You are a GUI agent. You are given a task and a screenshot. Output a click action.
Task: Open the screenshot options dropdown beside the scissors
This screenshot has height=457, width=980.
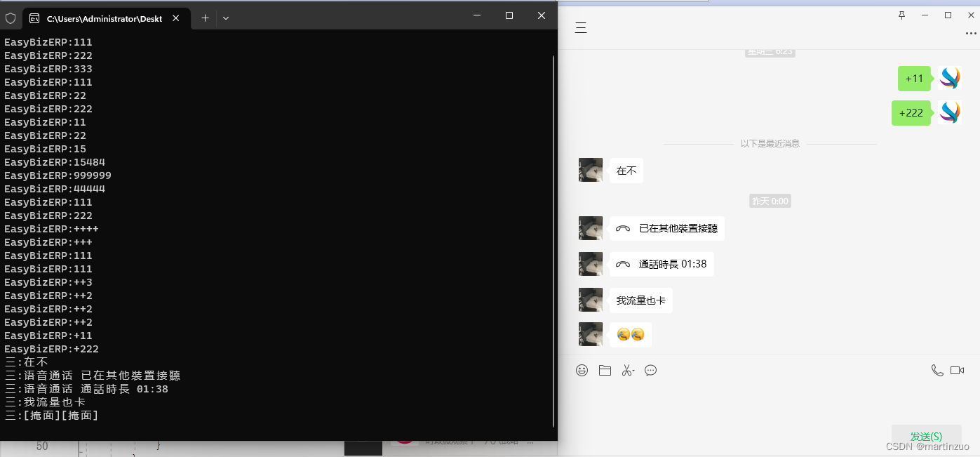point(633,371)
